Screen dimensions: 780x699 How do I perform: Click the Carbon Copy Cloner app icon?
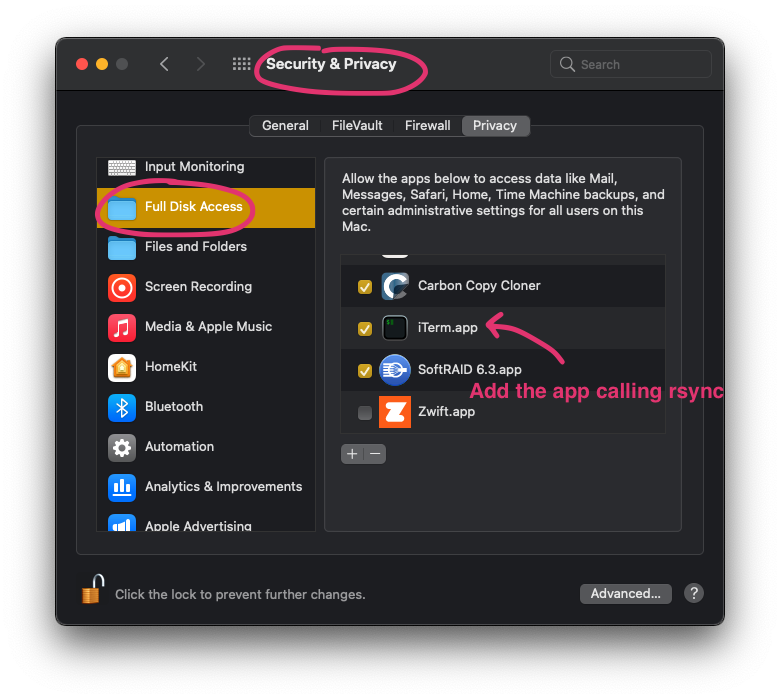coord(395,286)
